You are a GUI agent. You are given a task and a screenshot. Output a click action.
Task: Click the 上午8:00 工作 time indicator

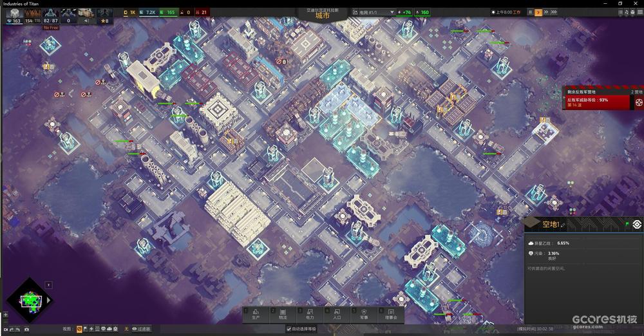tap(506, 12)
